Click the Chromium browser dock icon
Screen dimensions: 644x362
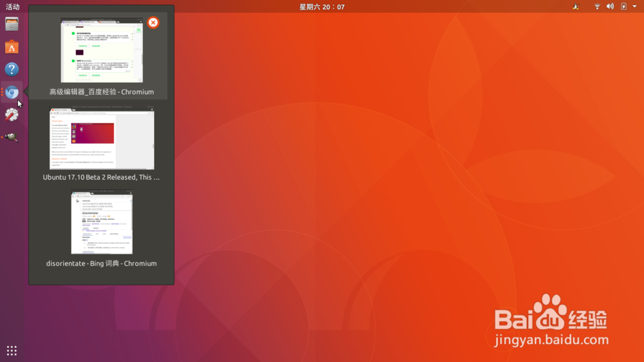point(12,92)
